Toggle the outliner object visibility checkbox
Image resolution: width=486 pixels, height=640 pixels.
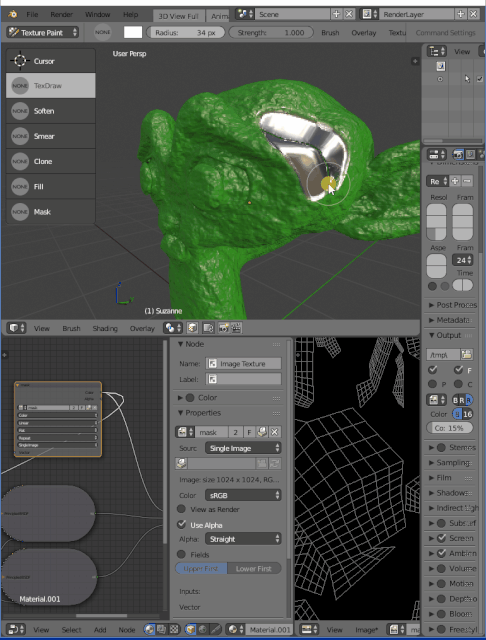pos(480,79)
